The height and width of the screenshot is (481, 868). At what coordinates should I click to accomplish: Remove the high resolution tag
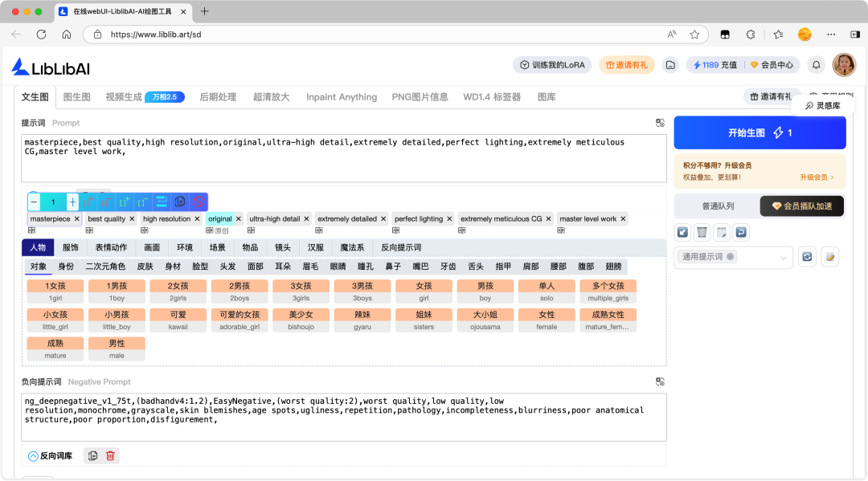pos(197,219)
